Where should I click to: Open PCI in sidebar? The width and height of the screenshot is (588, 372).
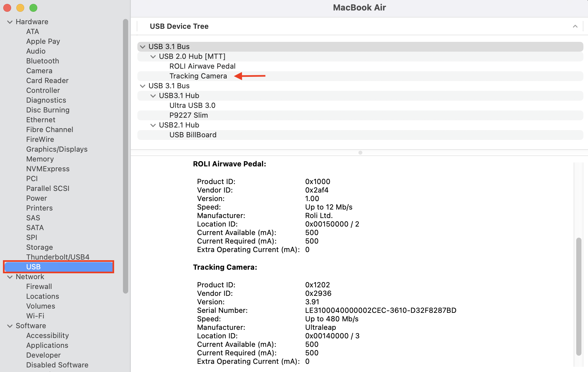[x=32, y=178]
